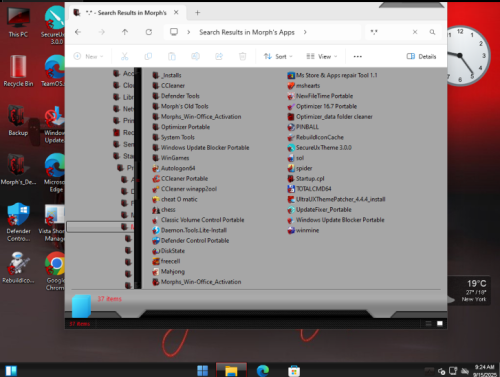Image resolution: width=500 pixels, height=377 pixels.
Task: Go up one folder with Up arrow
Action: point(125,32)
